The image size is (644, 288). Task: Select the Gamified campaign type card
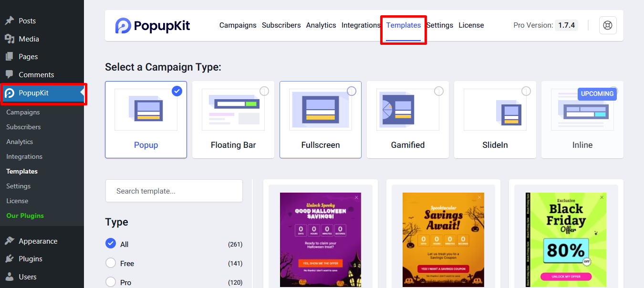coord(407,120)
